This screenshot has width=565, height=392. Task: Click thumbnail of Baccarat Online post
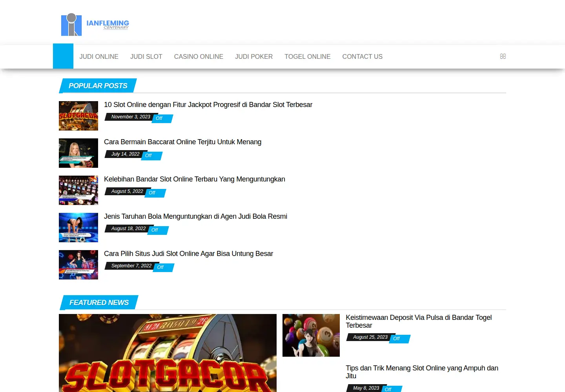pyautogui.click(x=78, y=153)
